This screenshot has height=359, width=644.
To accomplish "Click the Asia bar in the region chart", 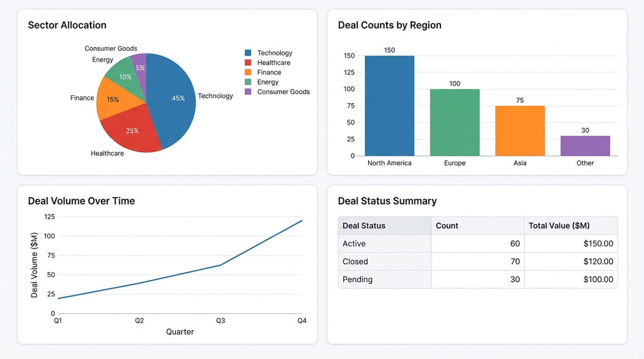I will tap(520, 131).
